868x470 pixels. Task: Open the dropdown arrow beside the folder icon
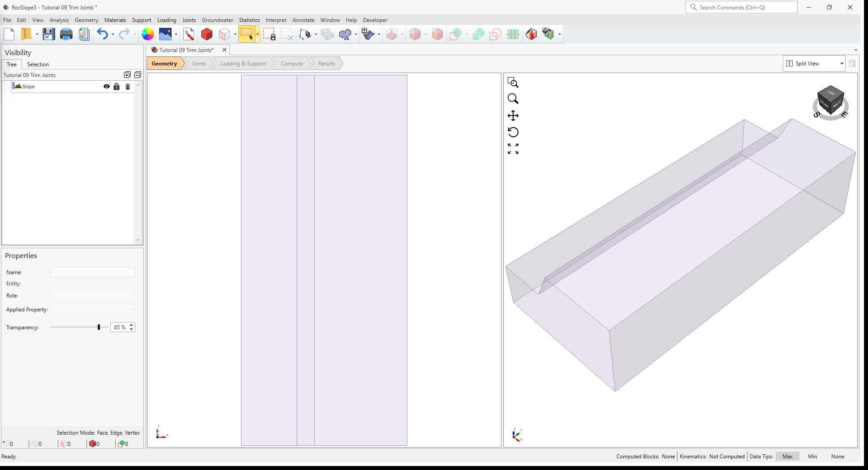click(37, 34)
